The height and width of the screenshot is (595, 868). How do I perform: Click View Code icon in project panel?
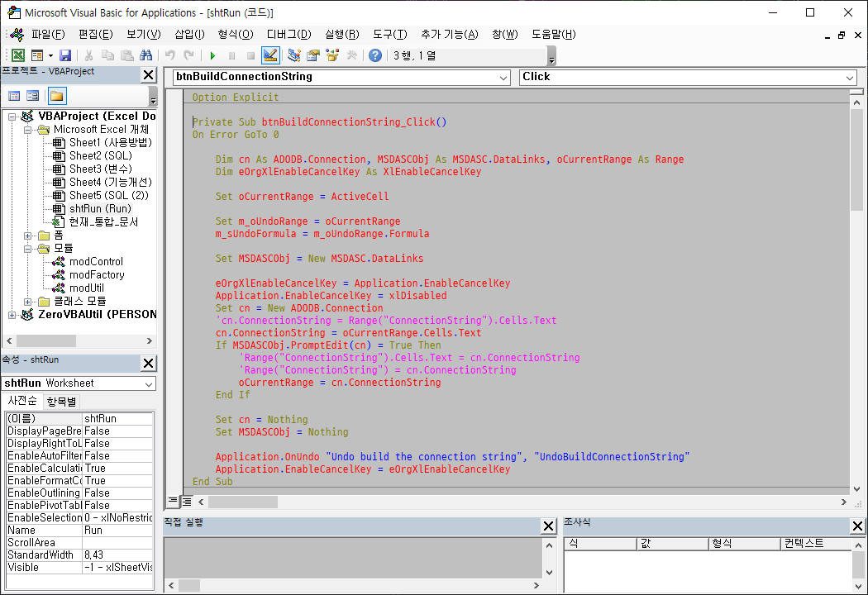pyautogui.click(x=14, y=97)
